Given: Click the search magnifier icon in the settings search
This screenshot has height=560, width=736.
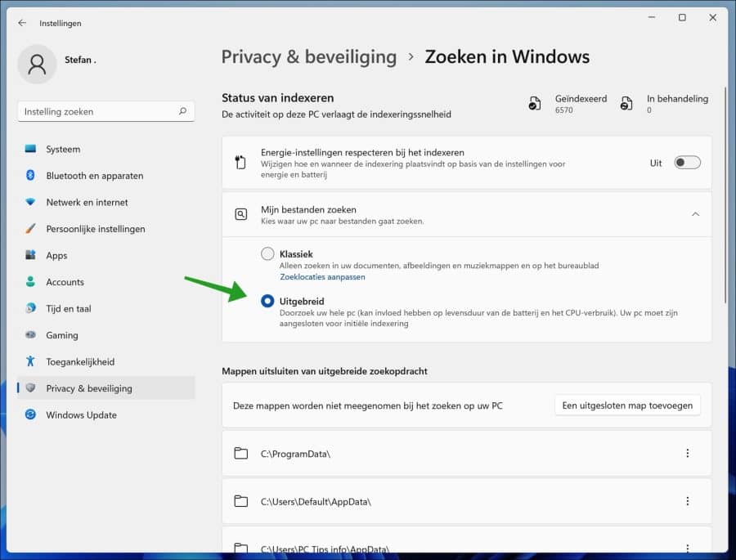Looking at the screenshot, I should point(182,111).
